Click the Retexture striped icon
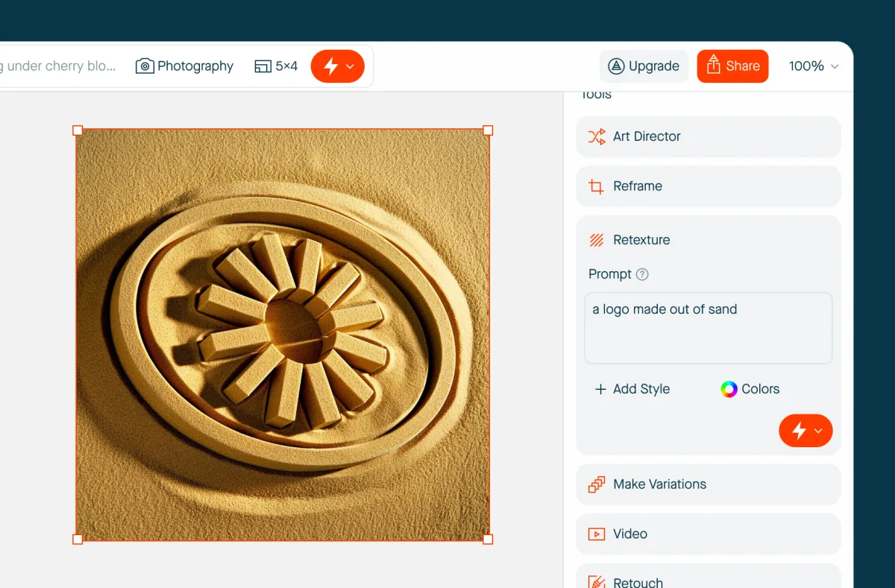The height and width of the screenshot is (588, 895). (x=597, y=240)
